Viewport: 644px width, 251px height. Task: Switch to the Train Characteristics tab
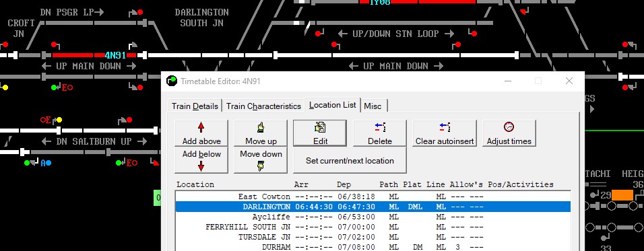pyautogui.click(x=263, y=106)
